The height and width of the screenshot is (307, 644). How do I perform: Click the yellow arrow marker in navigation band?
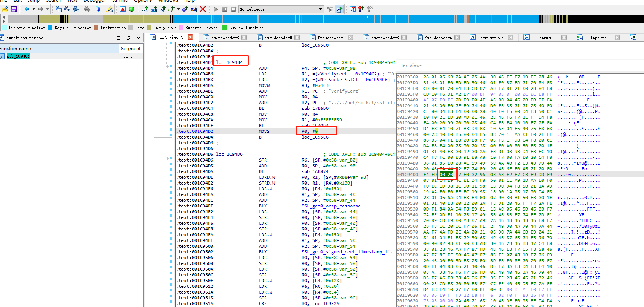point(368,17)
